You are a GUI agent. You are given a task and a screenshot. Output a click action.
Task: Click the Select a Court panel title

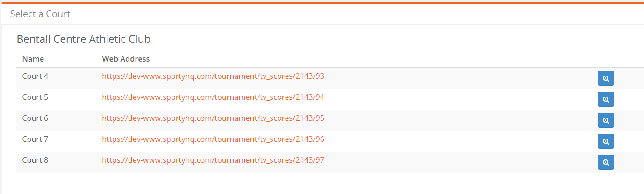pyautogui.click(x=40, y=14)
